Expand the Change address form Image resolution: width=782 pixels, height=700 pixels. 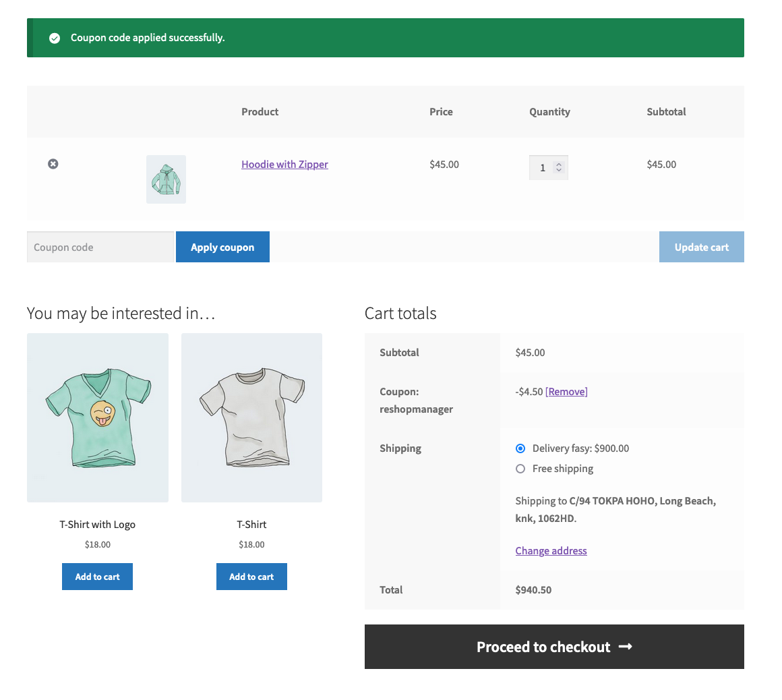551,551
